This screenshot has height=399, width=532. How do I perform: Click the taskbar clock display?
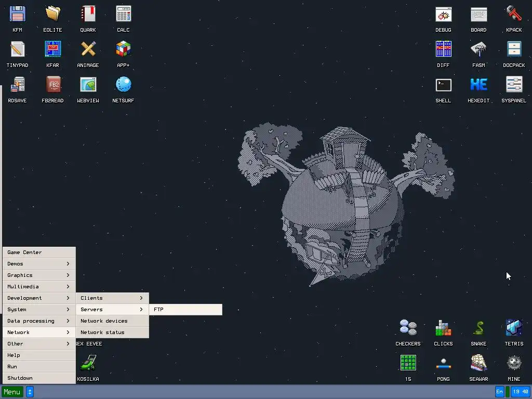click(521, 392)
